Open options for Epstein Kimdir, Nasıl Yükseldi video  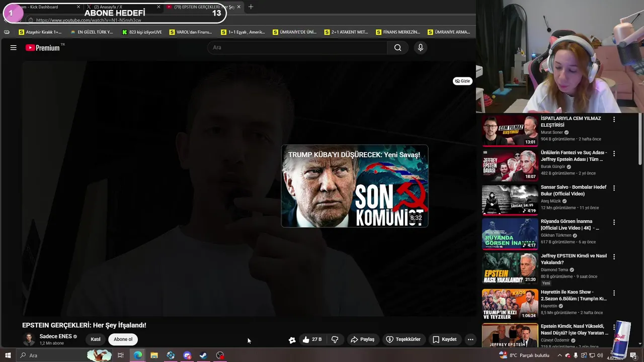tap(614, 327)
